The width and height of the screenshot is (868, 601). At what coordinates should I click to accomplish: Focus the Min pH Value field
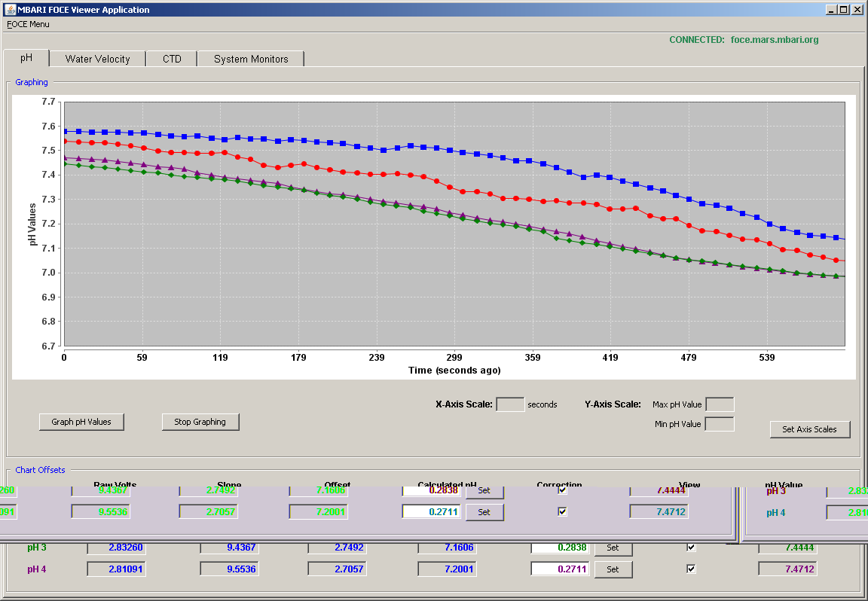point(720,425)
